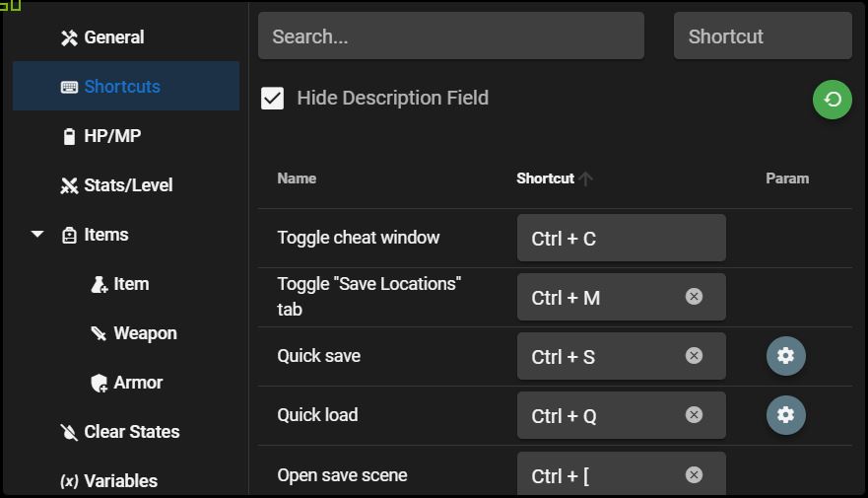Open Quick save parameter gear settings
This screenshot has width=868, height=498.
pyautogui.click(x=785, y=356)
